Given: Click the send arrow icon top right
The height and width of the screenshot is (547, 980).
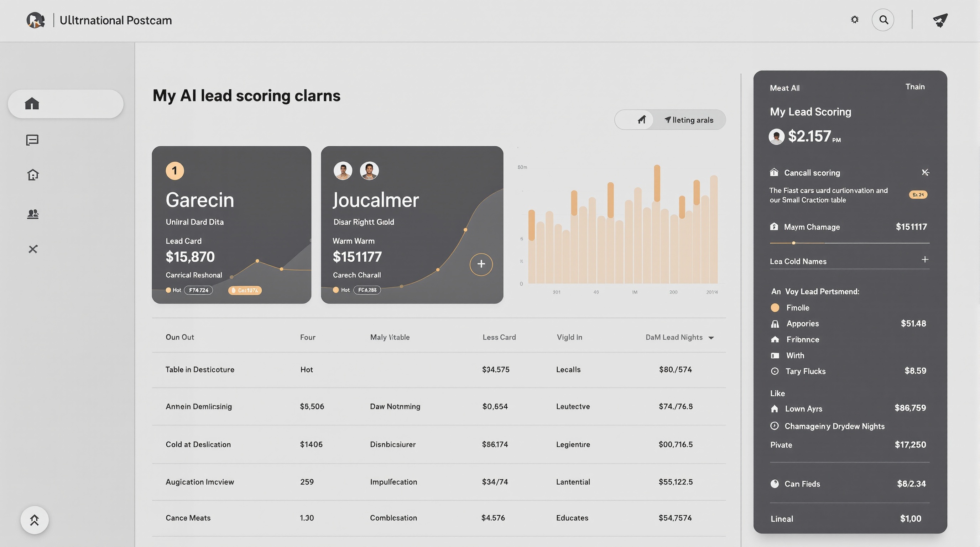Looking at the screenshot, I should [x=940, y=21].
